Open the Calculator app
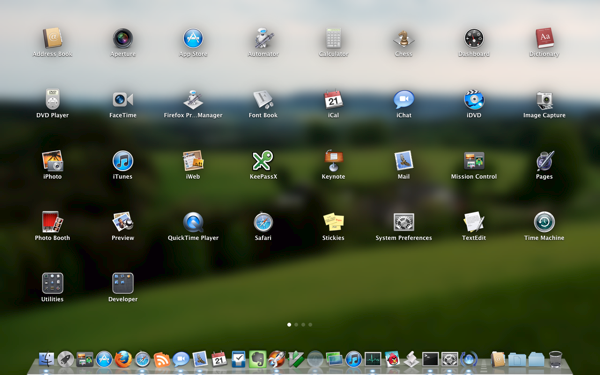The image size is (600, 375). pyautogui.click(x=333, y=38)
